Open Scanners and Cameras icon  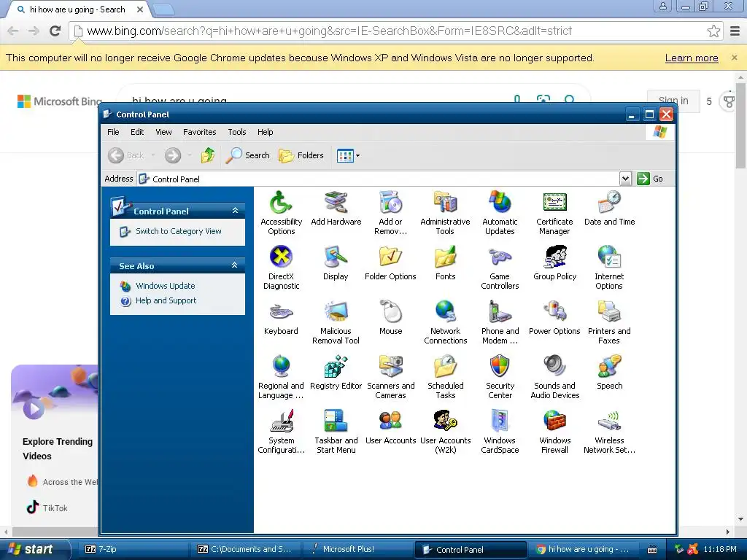(391, 377)
